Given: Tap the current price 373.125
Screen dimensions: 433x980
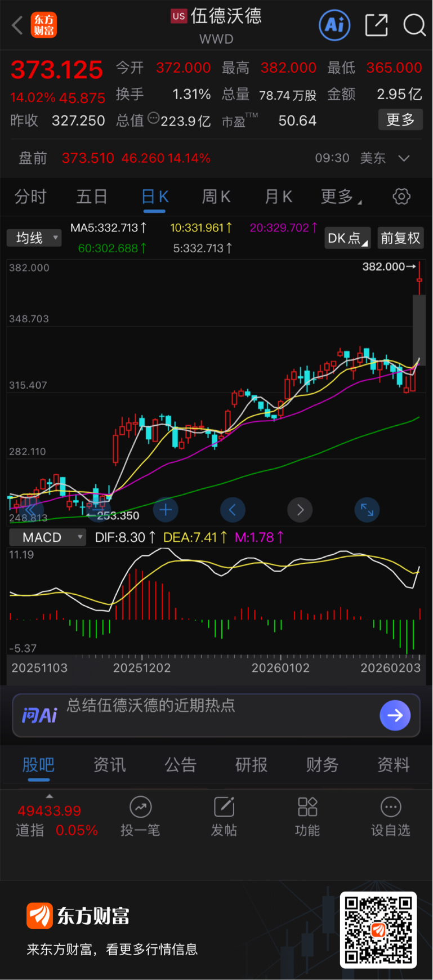Looking at the screenshot, I should (57, 70).
